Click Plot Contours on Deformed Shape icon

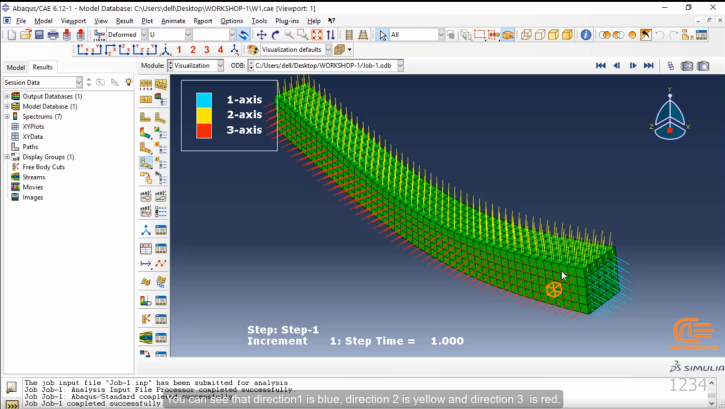[x=146, y=134]
